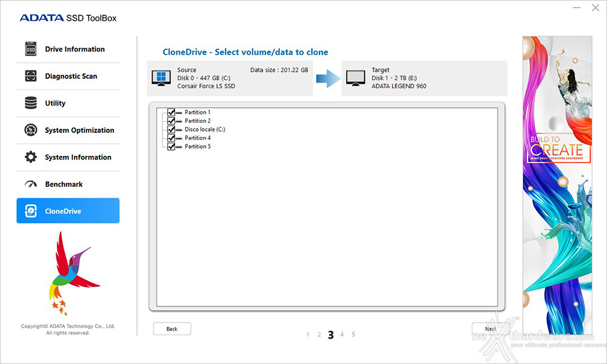Image resolution: width=607 pixels, height=364 pixels.
Task: Click the Drive Information SSD icon
Action: [31, 49]
